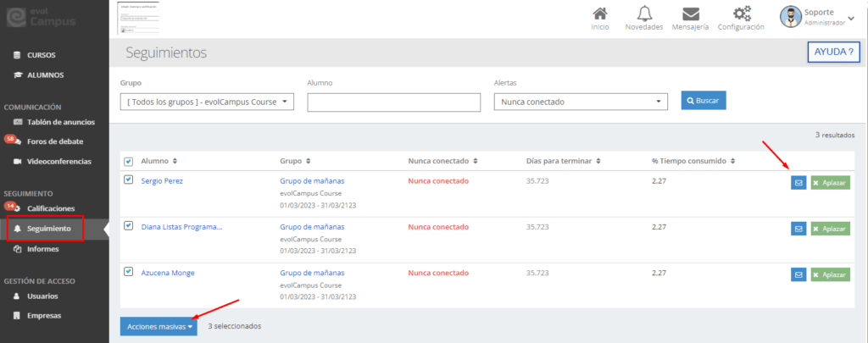Open the Acciones masivas dropdown
Screen dimensions: 868x343
[x=159, y=326]
